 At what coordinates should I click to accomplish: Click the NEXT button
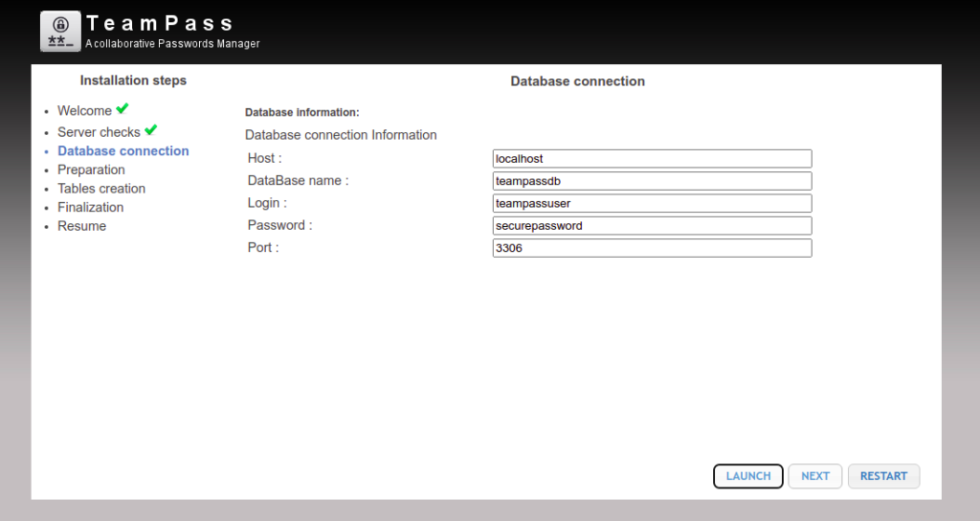(x=815, y=476)
